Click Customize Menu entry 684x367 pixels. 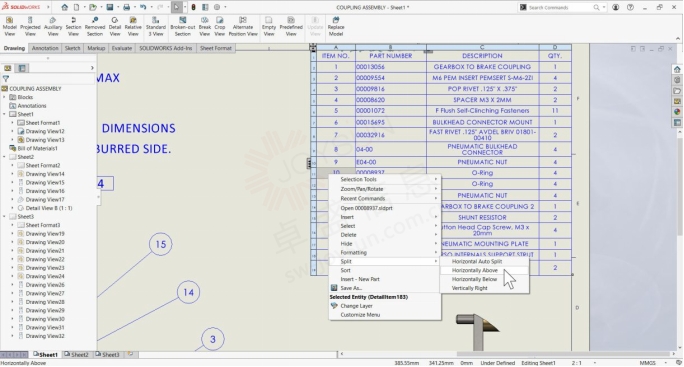point(360,315)
